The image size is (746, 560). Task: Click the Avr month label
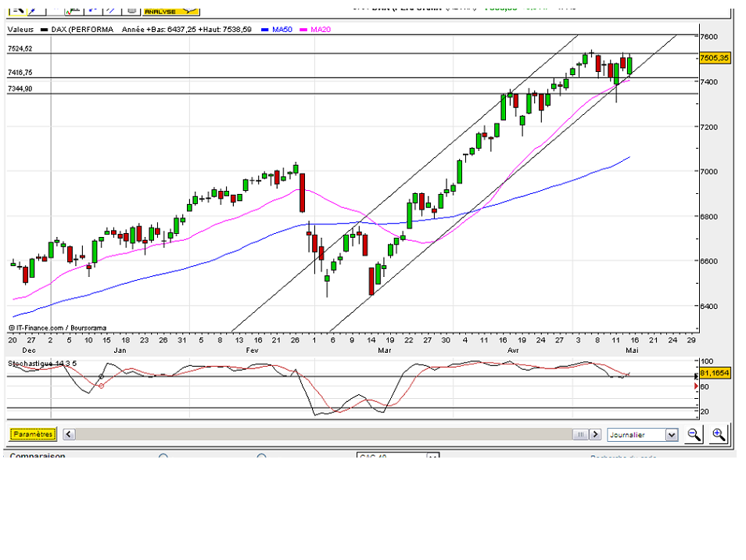(513, 350)
